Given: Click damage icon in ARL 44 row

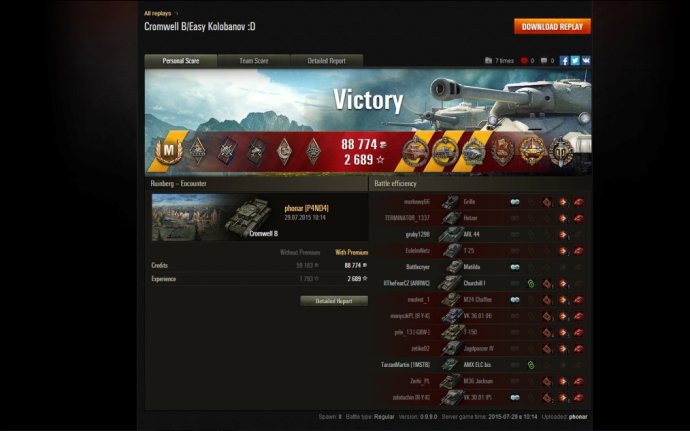Looking at the screenshot, I should 562,235.
